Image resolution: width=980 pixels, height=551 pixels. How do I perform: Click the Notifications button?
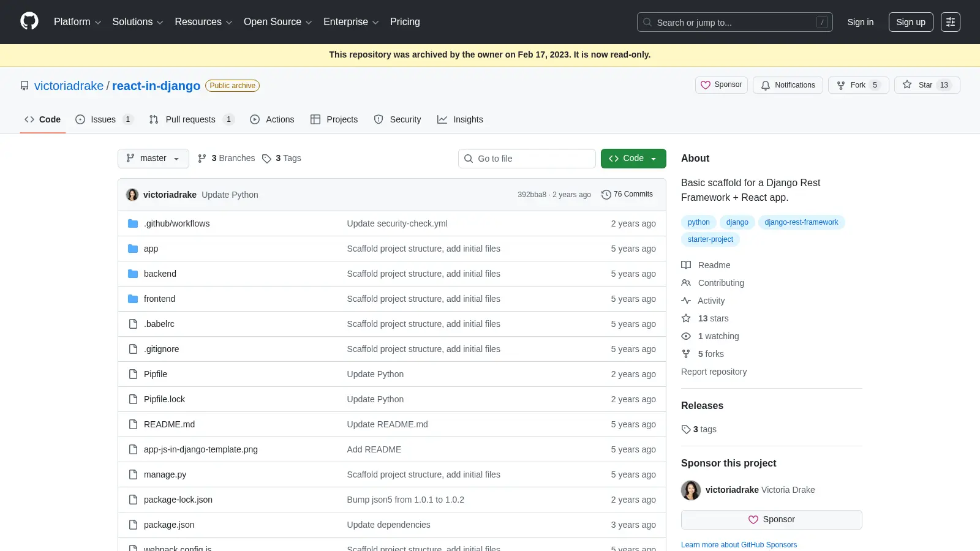788,85
